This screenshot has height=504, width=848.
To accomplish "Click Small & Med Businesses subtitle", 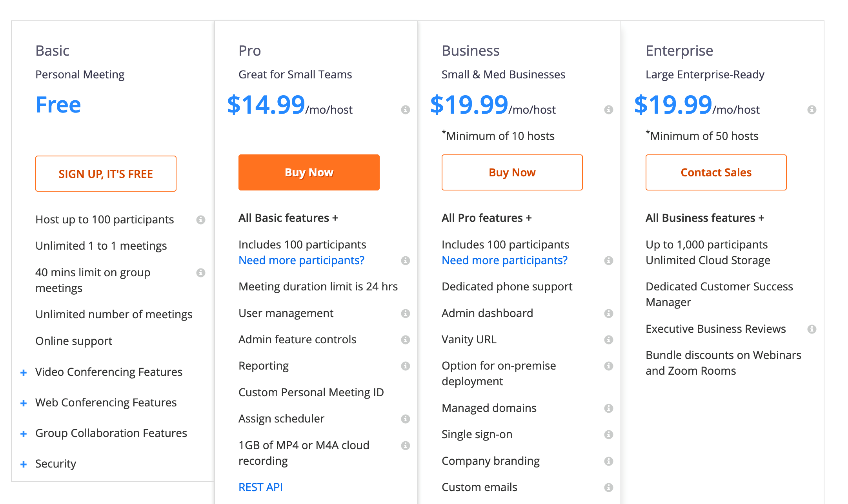I will (504, 74).
